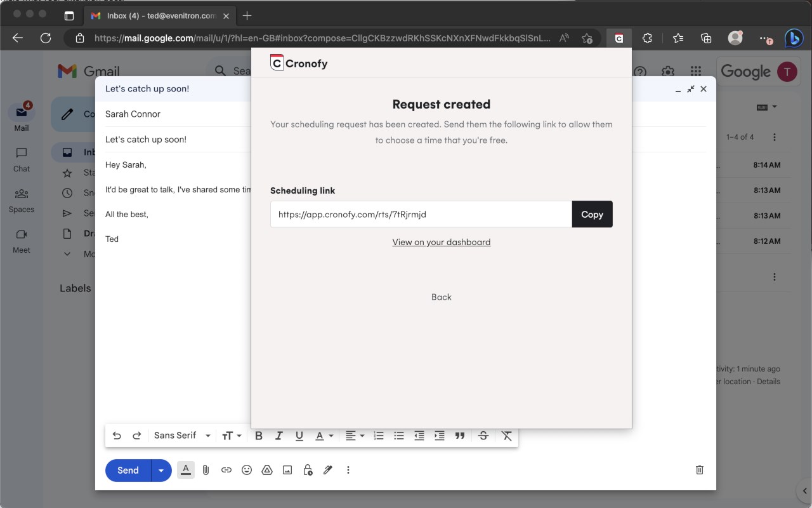Switch to Spaces in the Gmail sidebar
Viewport: 812px width, 508px height.
tap(22, 199)
